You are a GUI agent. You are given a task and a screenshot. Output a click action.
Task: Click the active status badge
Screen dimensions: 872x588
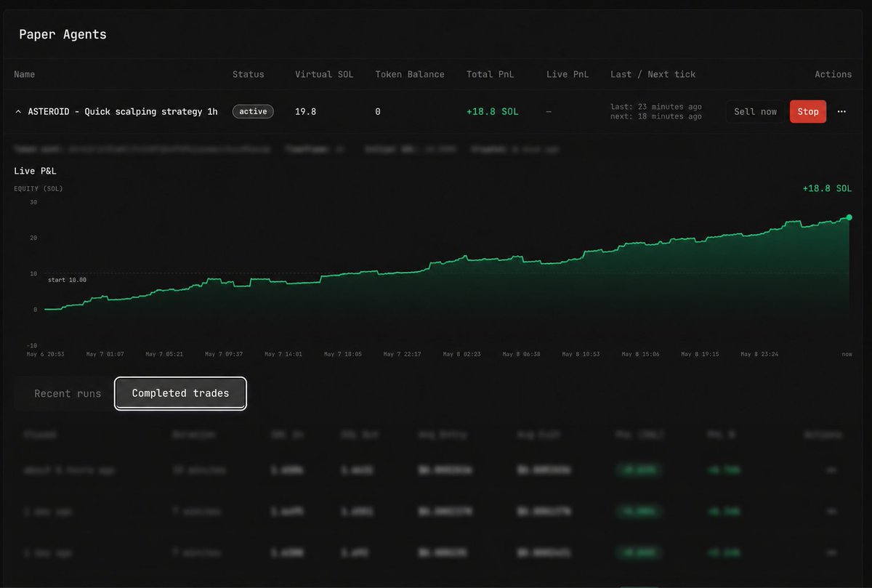pos(253,112)
